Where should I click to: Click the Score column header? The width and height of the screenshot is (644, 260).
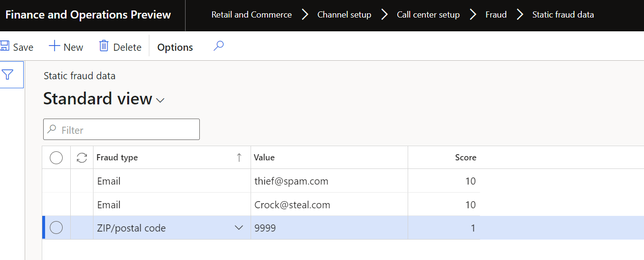tap(465, 158)
